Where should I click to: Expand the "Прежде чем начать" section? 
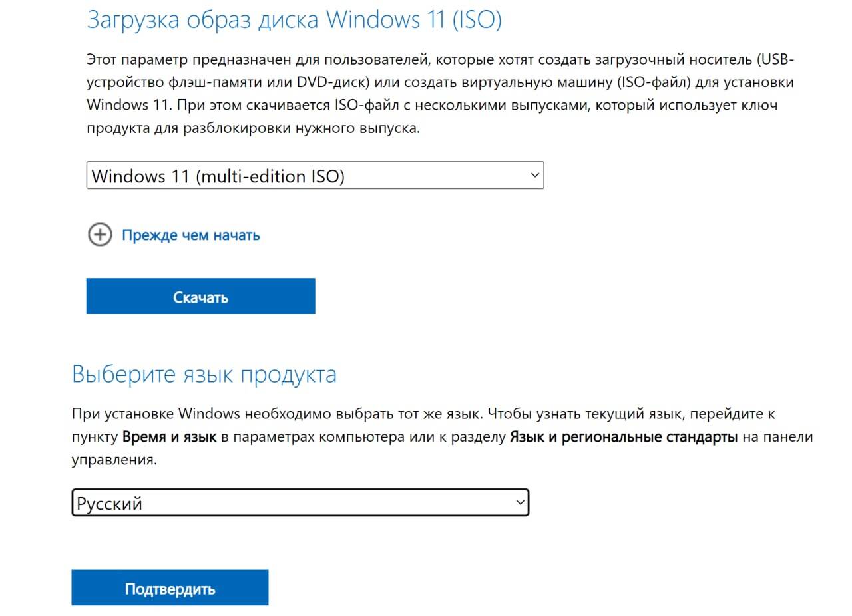tap(190, 235)
